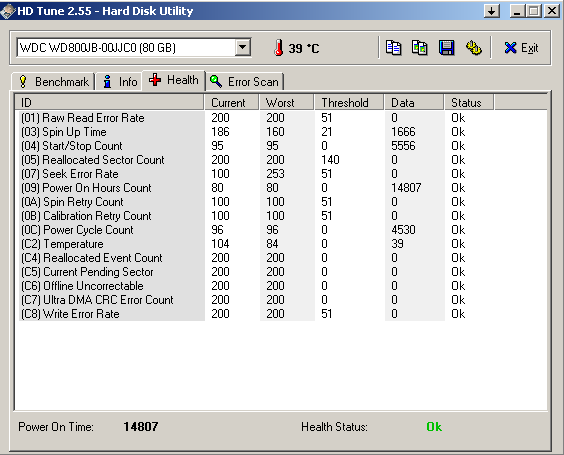Open the Info tab
The image size is (564, 455).
[120, 82]
